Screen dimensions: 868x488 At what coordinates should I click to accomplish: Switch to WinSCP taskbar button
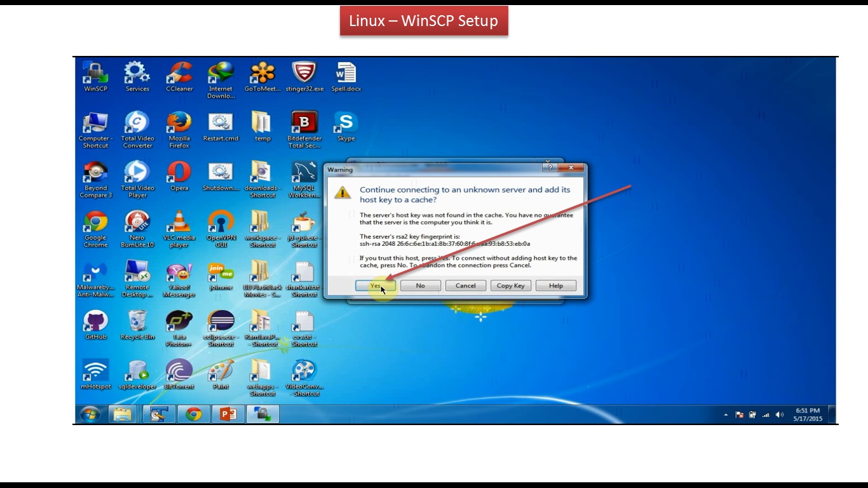pos(262,415)
